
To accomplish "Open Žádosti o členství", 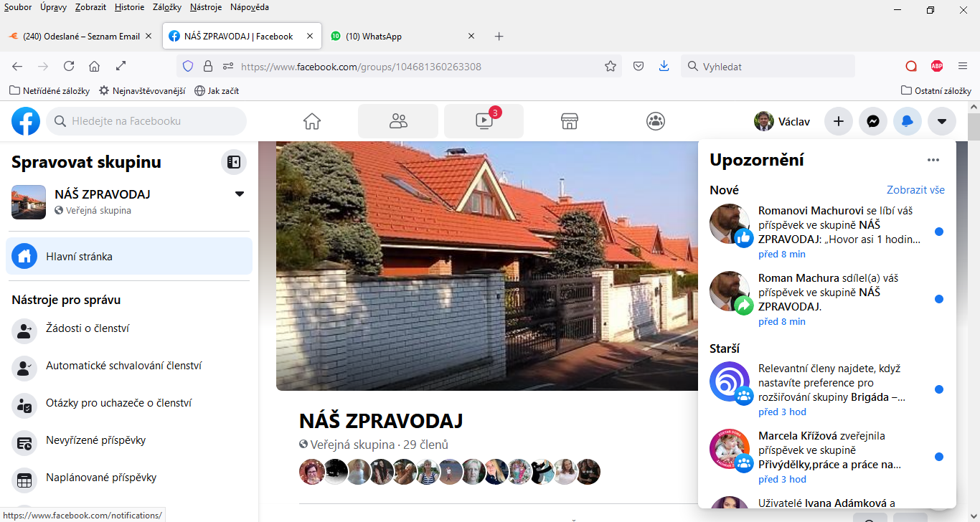I will (x=129, y=329).
